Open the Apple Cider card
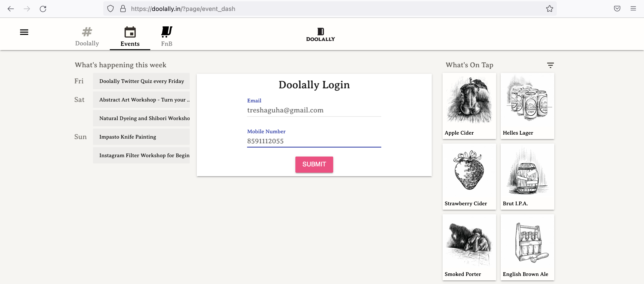 pyautogui.click(x=469, y=106)
